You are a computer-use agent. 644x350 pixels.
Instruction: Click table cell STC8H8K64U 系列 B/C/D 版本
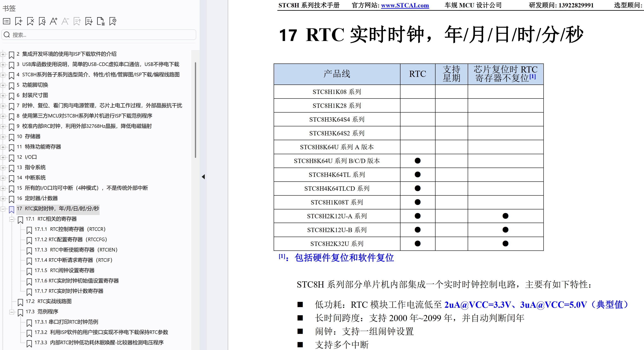(x=337, y=161)
